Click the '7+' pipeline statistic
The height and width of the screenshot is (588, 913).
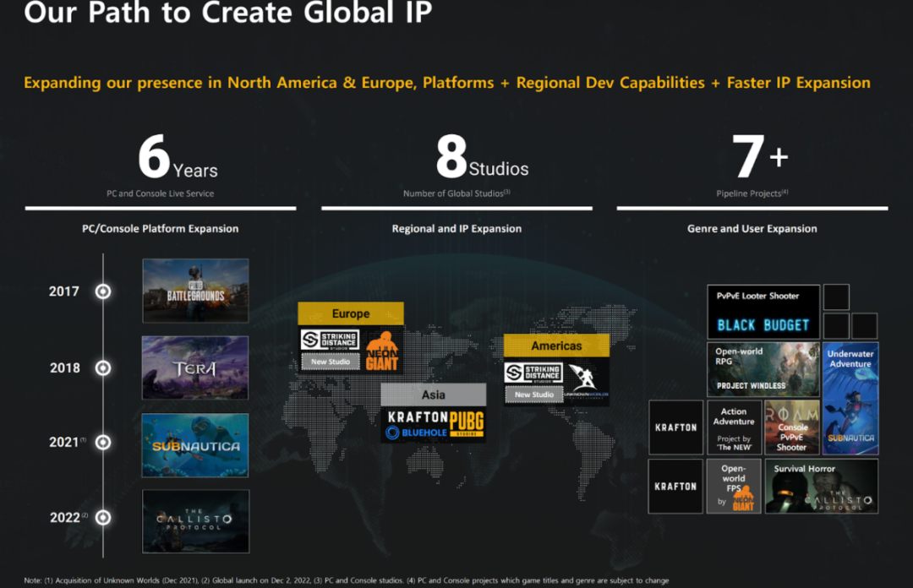(760, 157)
